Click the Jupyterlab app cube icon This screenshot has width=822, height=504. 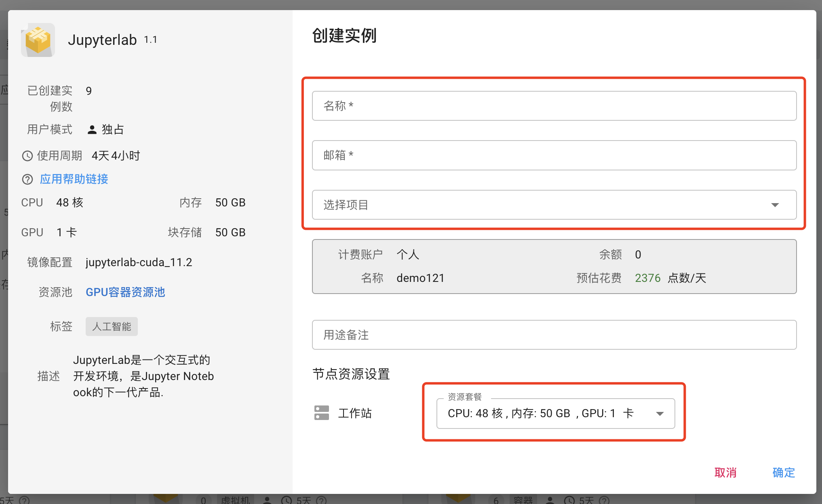(38, 40)
